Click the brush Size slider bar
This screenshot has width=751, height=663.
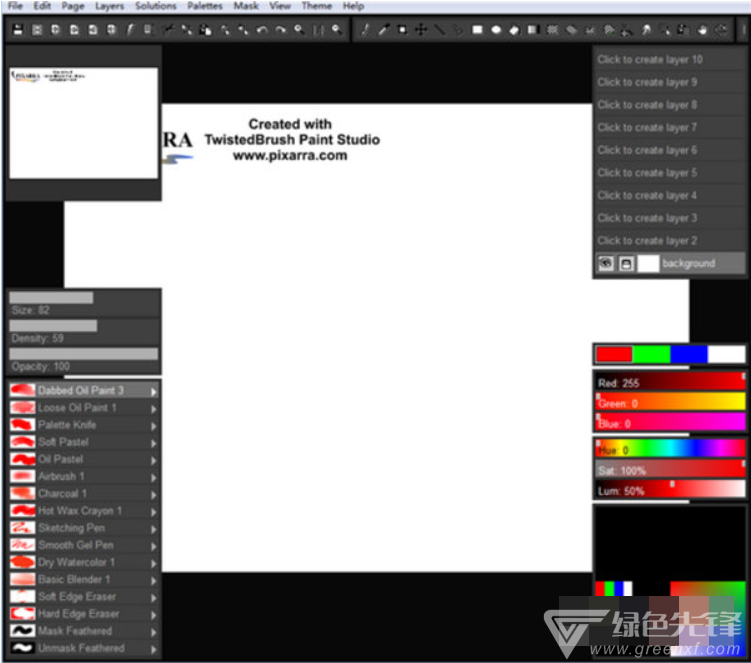click(x=84, y=297)
